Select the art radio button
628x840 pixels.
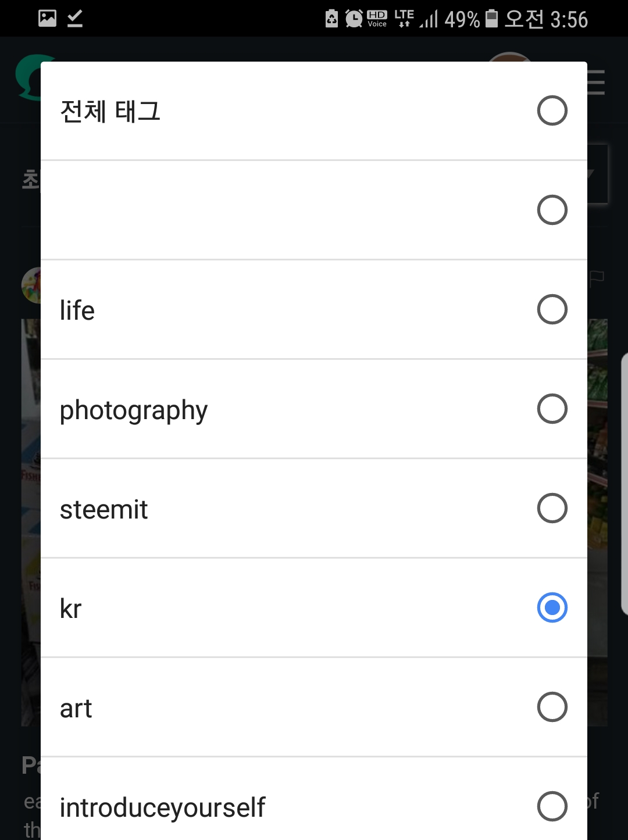pyautogui.click(x=552, y=707)
